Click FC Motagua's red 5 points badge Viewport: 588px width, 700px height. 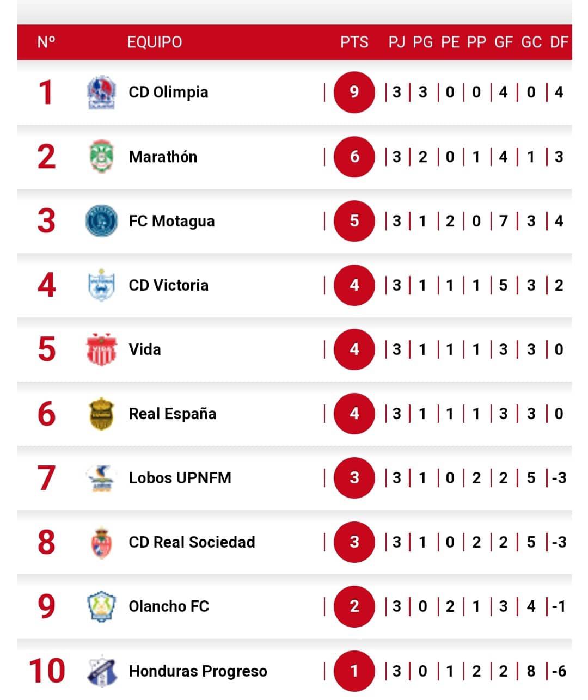click(354, 221)
